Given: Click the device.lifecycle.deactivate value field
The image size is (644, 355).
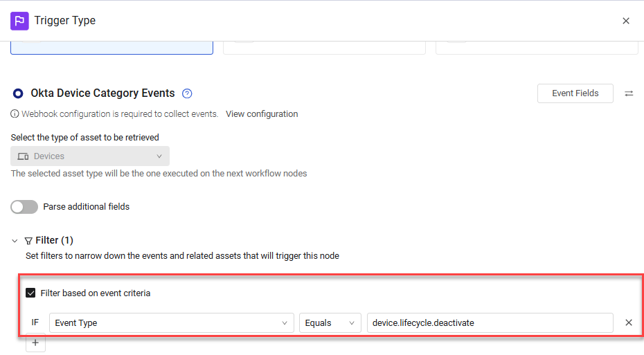Looking at the screenshot, I should [x=490, y=323].
